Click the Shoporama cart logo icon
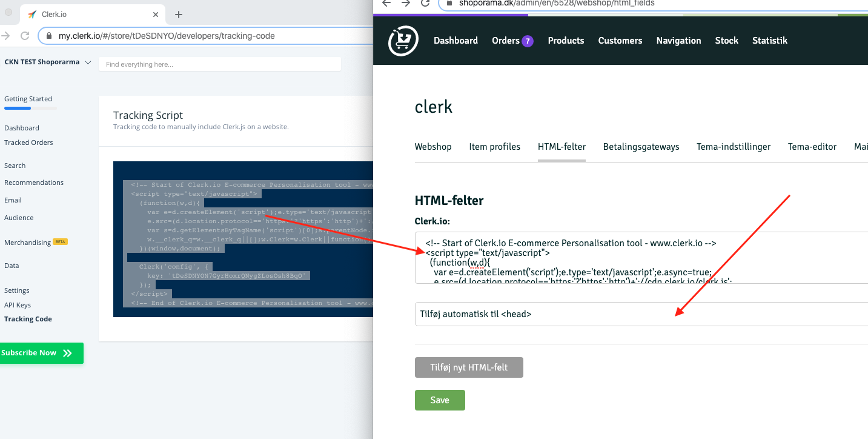This screenshot has width=868, height=439. tap(403, 41)
